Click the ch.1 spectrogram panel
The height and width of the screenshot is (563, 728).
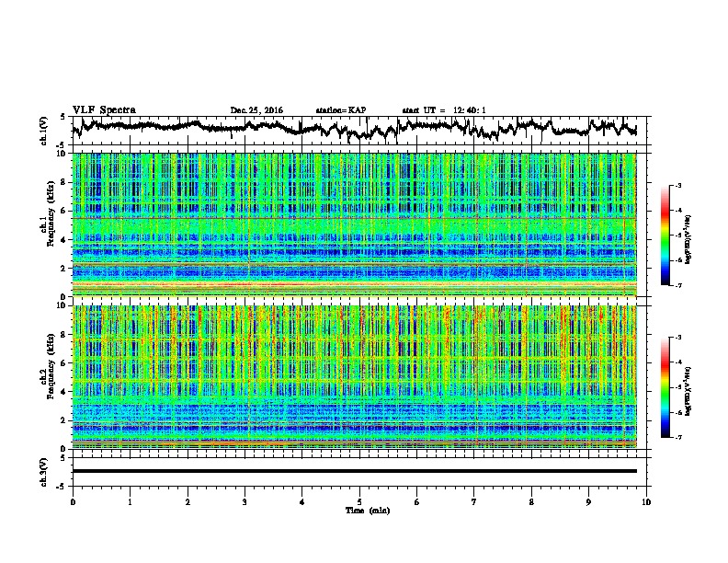coord(354,224)
